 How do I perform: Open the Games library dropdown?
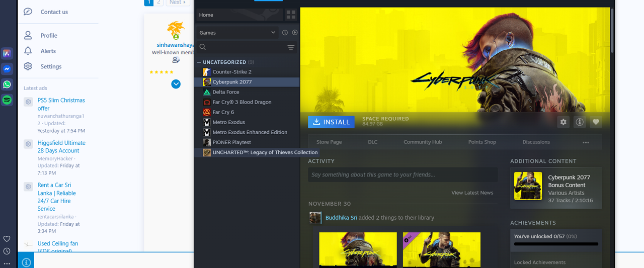click(x=237, y=33)
